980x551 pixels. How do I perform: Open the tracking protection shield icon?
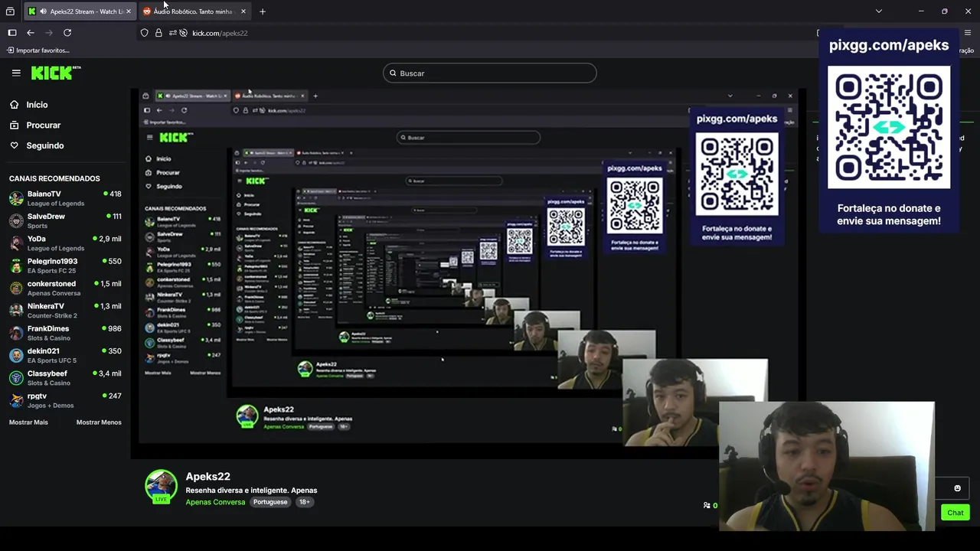coord(144,33)
